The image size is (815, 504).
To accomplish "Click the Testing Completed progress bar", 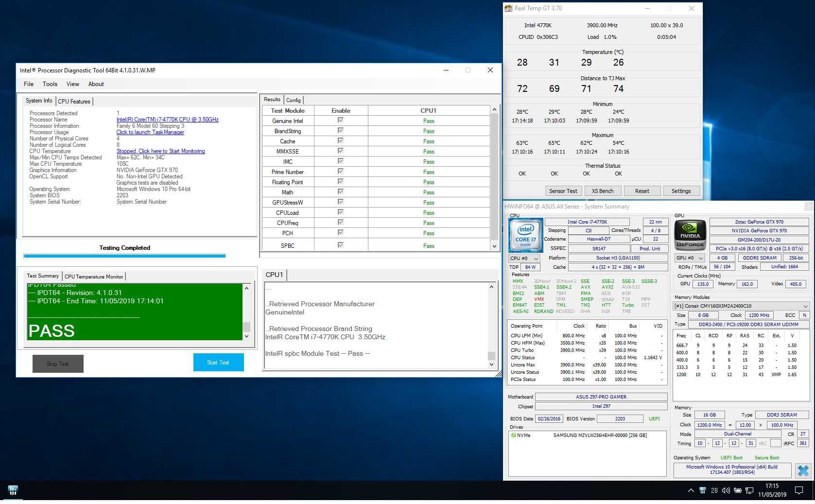I will (x=124, y=256).
